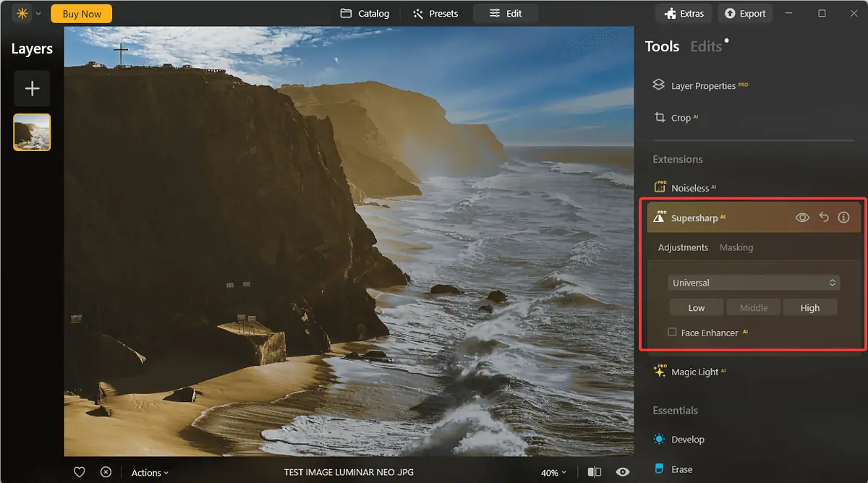Switch to the Catalog tab
The height and width of the screenshot is (483, 868).
[365, 13]
